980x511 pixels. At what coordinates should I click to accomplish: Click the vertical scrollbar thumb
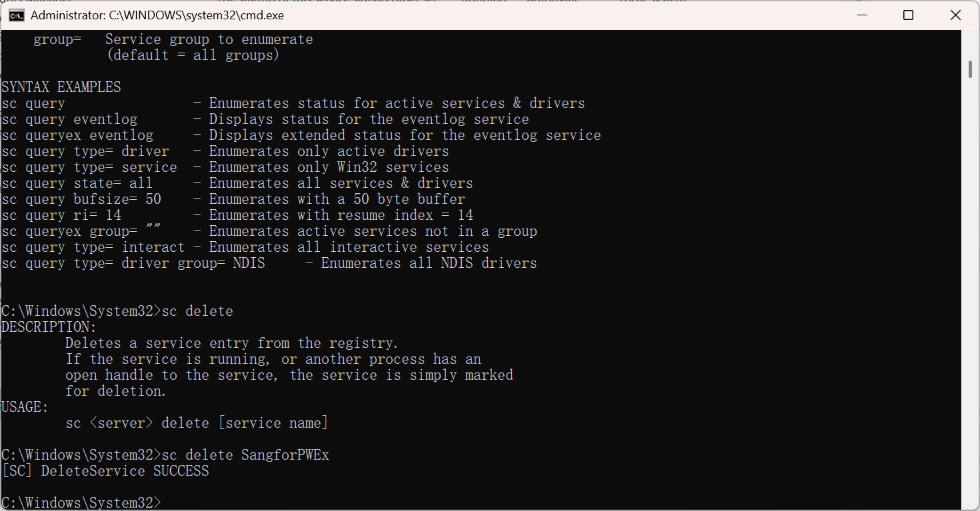pos(970,69)
